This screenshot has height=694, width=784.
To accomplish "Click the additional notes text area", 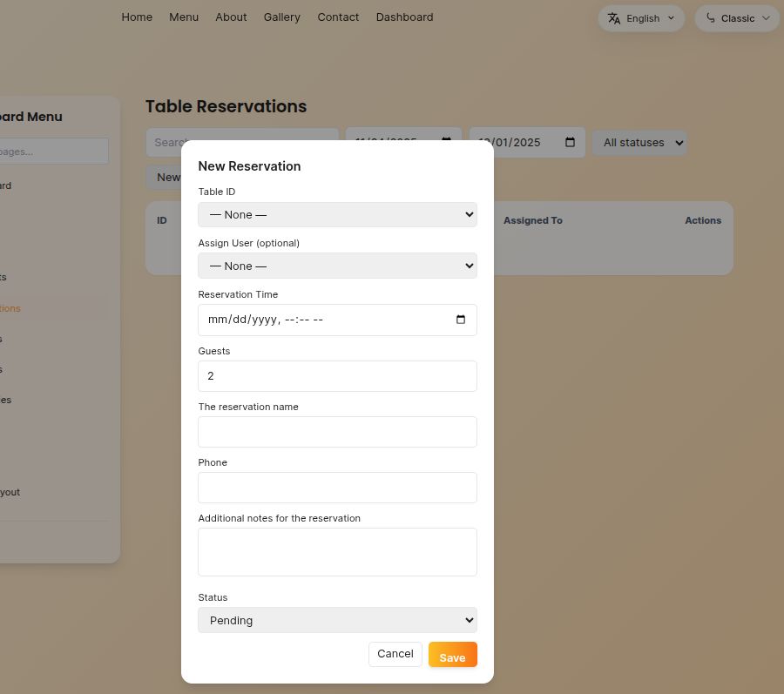I will 337,552.
